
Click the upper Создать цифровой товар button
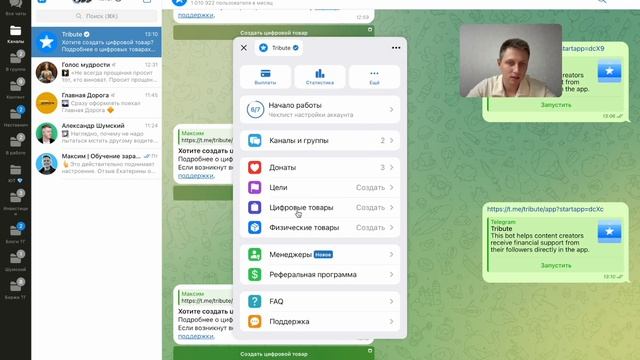point(273,33)
